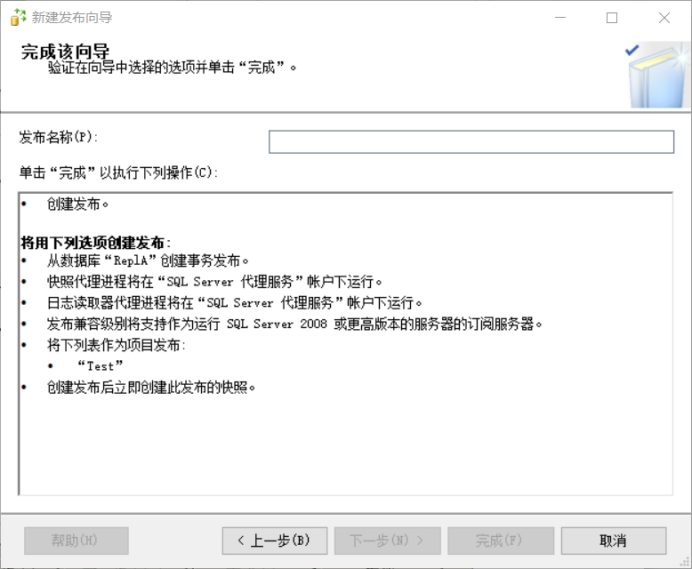Viewport: 692px width, 569px height.
Task: Select the 创建发布 line in summary
Action: pos(78,204)
